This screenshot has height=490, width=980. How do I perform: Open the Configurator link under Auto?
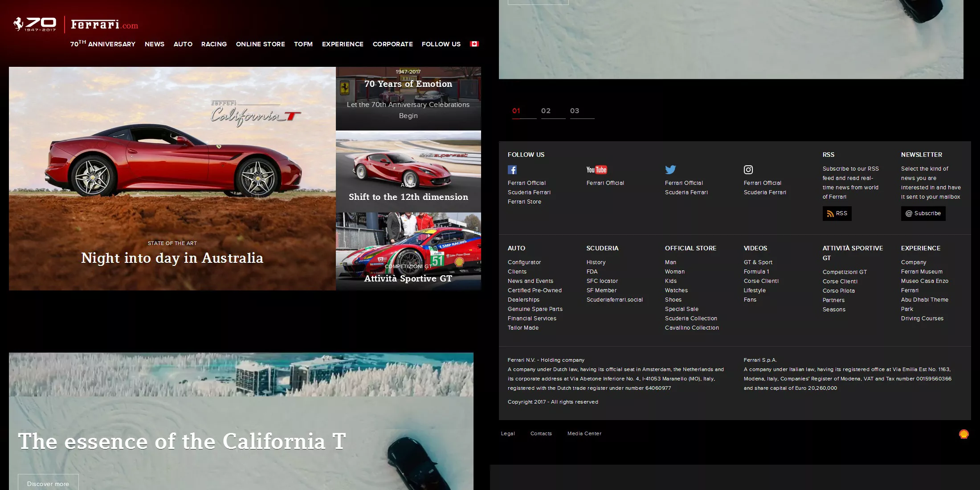[524, 262]
